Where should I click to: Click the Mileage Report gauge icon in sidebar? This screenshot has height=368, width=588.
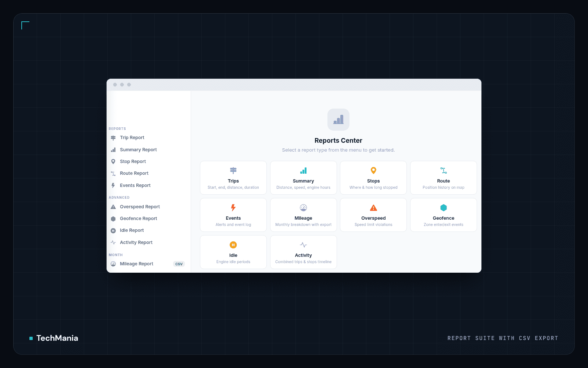(x=113, y=264)
